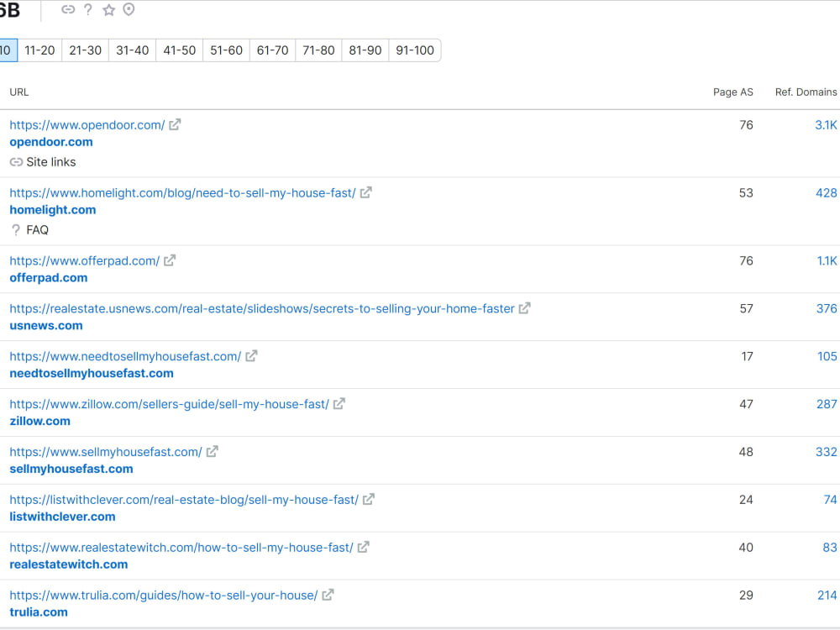This screenshot has width=840, height=630.
Task: Open the trulia.com guides external link icon
Action: (328, 596)
